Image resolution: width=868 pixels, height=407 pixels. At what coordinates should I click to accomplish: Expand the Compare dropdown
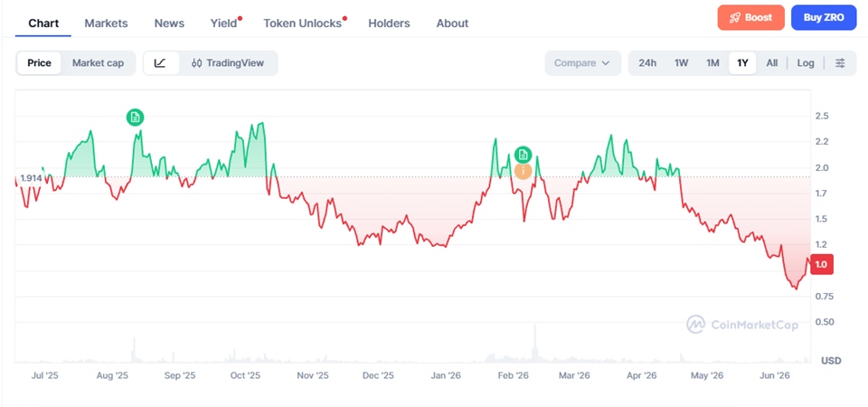click(581, 63)
